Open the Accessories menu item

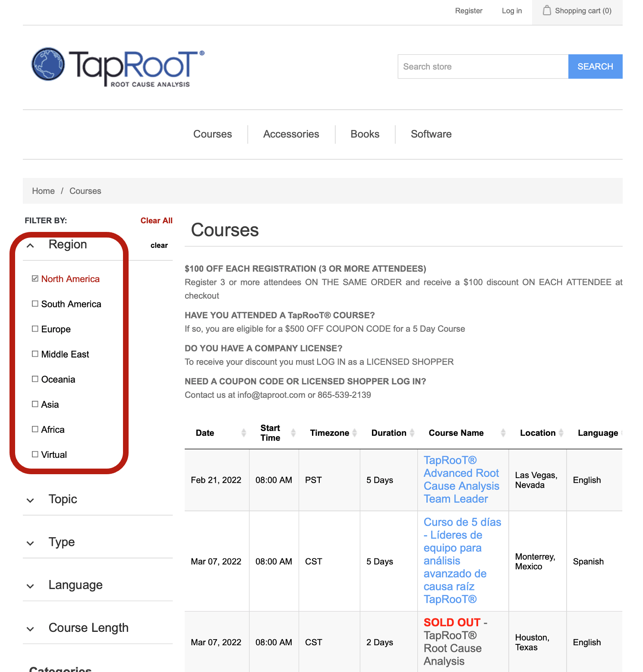[291, 134]
